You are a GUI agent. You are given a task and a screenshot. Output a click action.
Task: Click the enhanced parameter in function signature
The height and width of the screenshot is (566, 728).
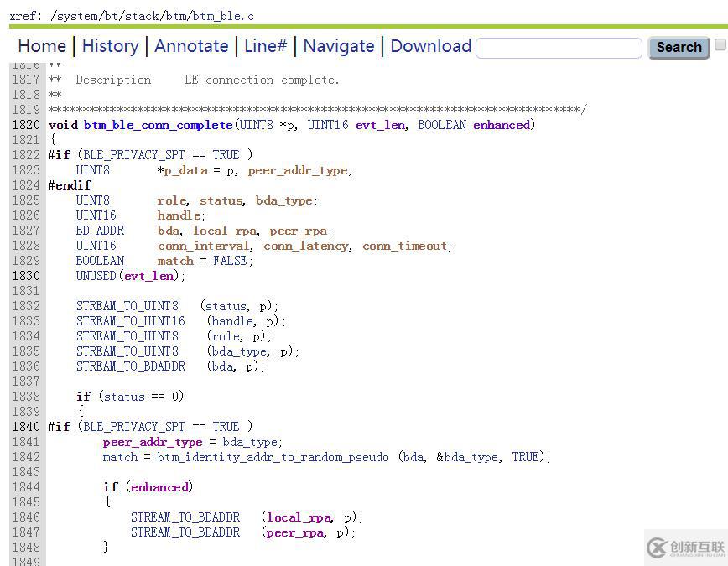[502, 125]
